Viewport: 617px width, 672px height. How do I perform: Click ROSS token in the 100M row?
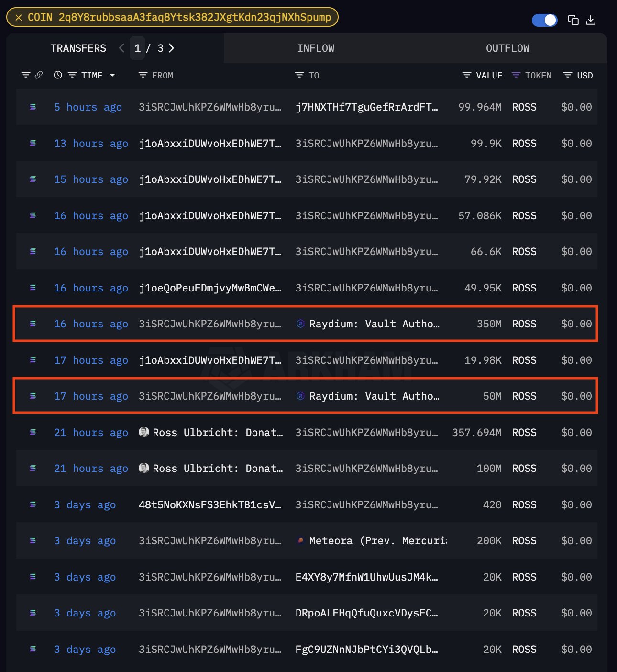tap(524, 469)
